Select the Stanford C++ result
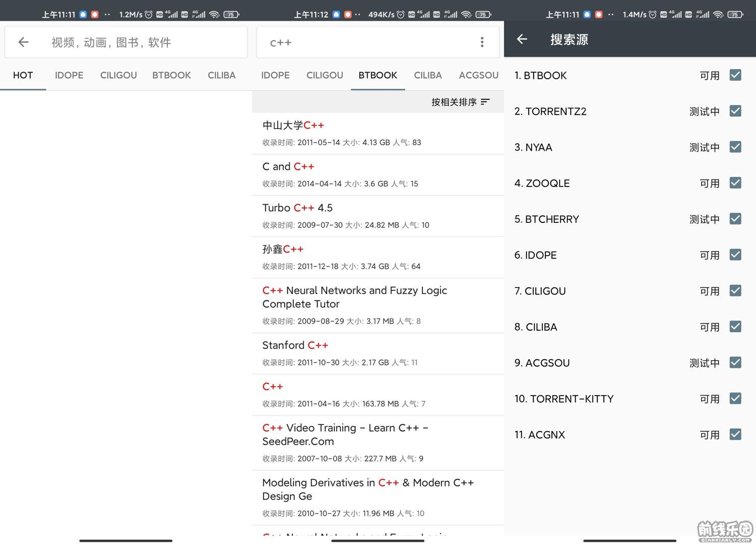Viewport: 756px width, 546px height. point(378,353)
